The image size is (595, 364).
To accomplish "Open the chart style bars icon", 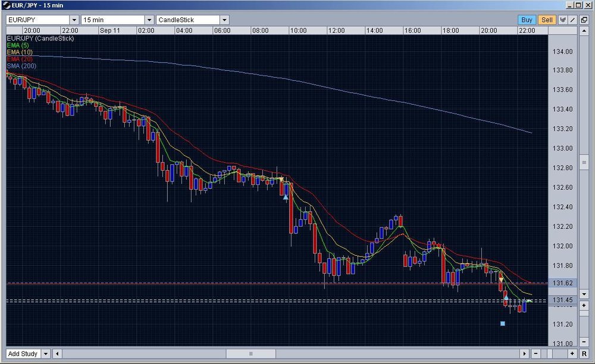I will coord(563,20).
